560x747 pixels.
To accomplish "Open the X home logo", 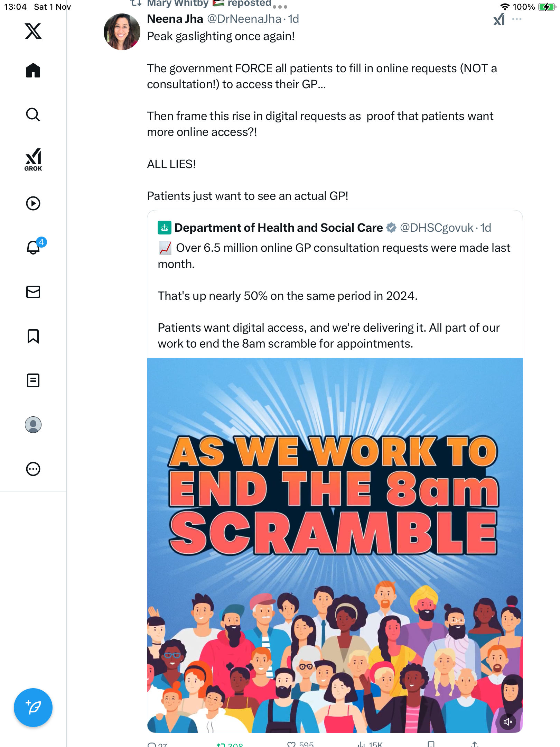I will pyautogui.click(x=33, y=31).
